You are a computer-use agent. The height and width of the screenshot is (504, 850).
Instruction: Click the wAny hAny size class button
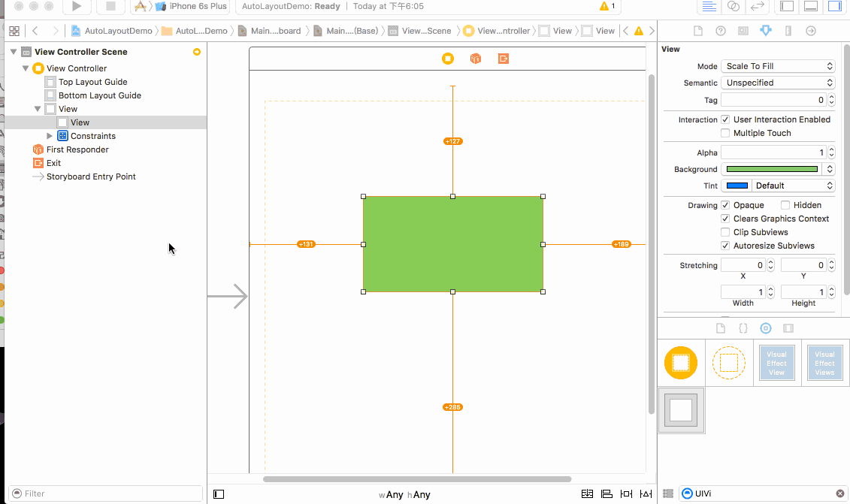[x=404, y=494]
